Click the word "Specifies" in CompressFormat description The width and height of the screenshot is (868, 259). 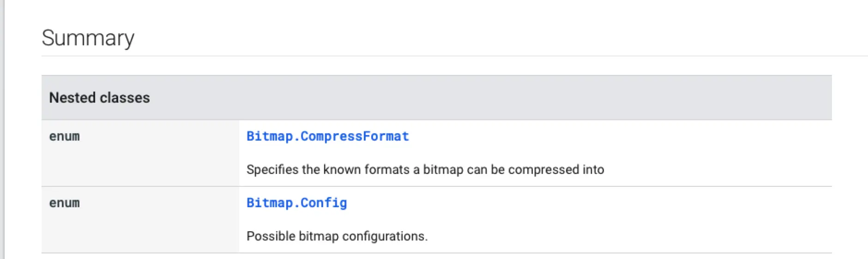(272, 170)
